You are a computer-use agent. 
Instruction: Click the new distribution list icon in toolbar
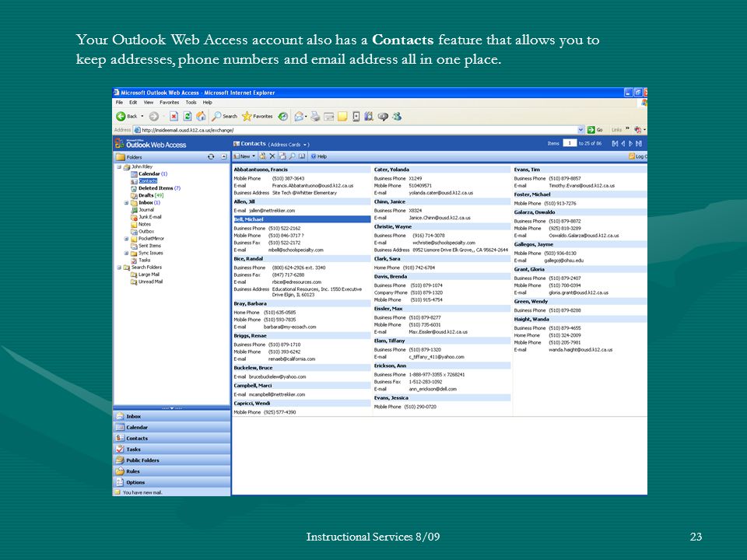pos(262,156)
